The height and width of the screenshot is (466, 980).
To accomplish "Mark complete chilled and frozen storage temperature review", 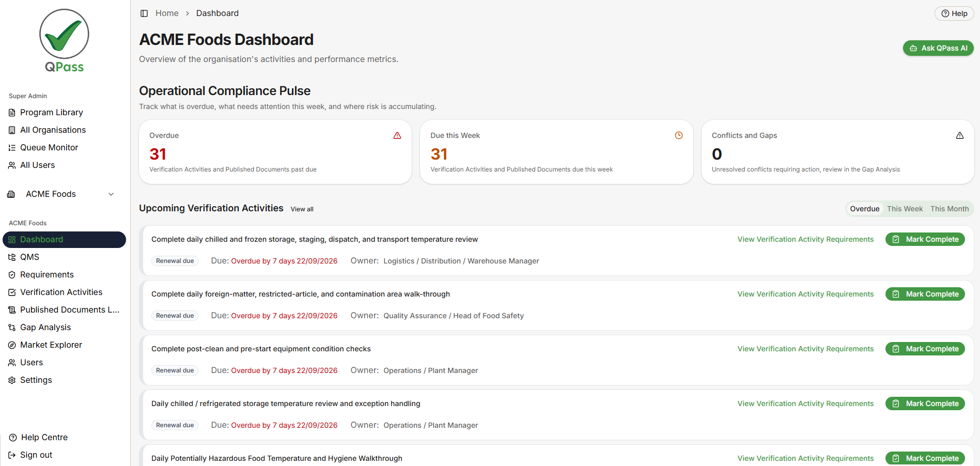I will 925,239.
